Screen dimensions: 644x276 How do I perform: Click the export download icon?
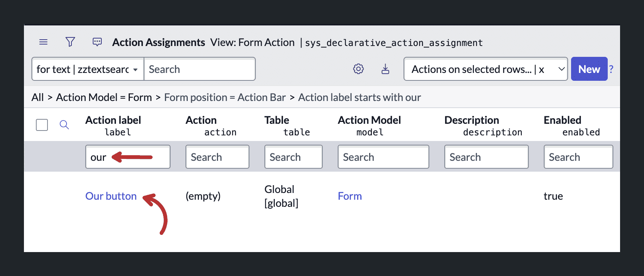[385, 69]
